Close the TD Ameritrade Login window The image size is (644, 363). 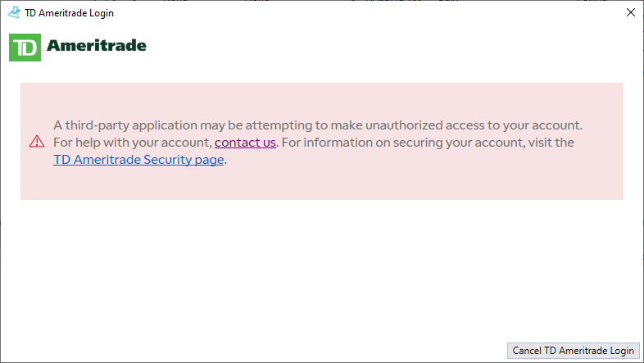(x=630, y=12)
